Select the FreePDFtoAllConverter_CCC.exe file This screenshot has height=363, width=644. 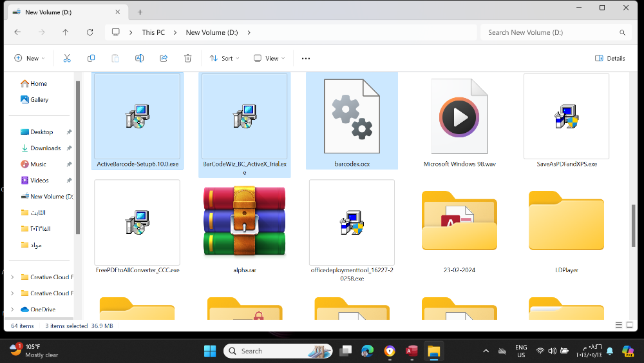[x=138, y=226]
